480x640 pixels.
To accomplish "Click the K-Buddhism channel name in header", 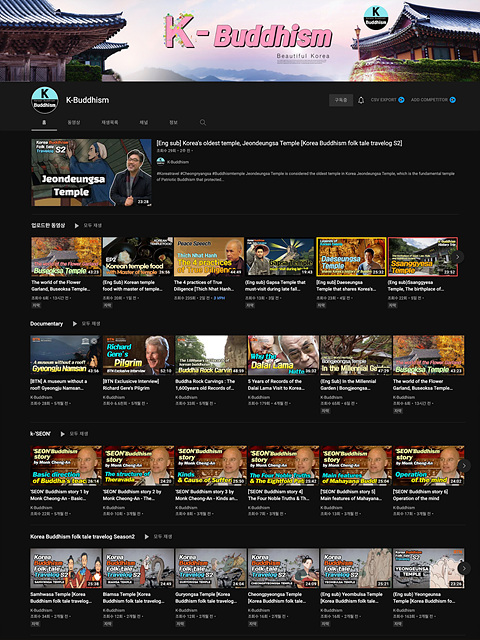I will [87, 100].
